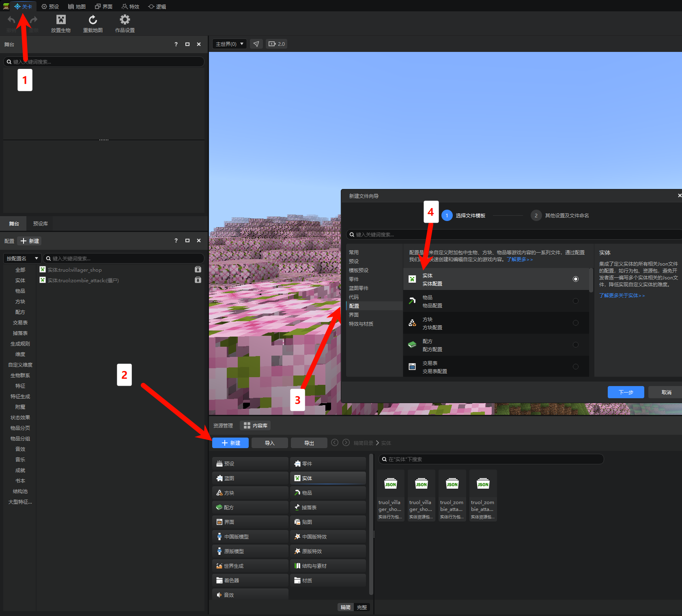682x616 pixels.
Task: Click float-window icon in 舞台 panel
Action: click(x=187, y=44)
